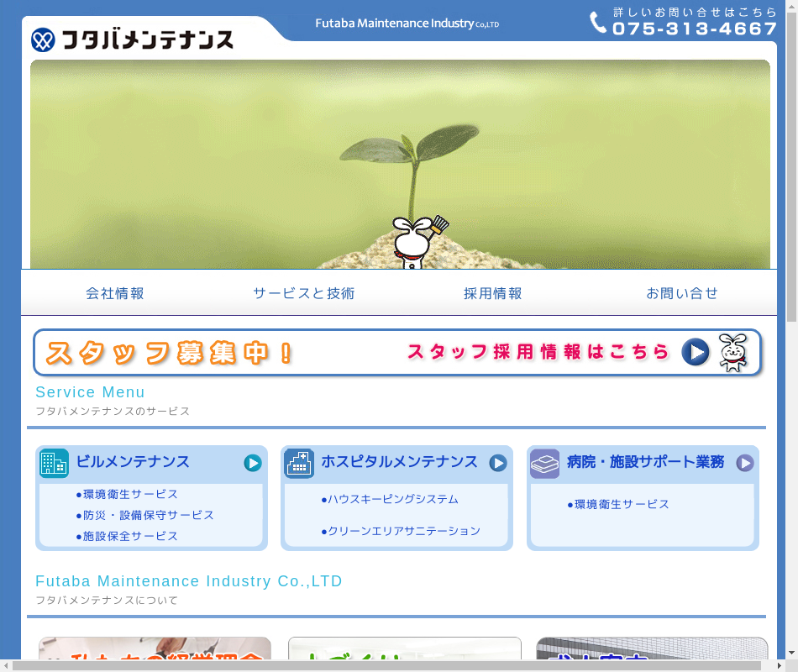Click the rabbit mascot on recruitment banner
The image size is (798, 672).
[732, 353]
